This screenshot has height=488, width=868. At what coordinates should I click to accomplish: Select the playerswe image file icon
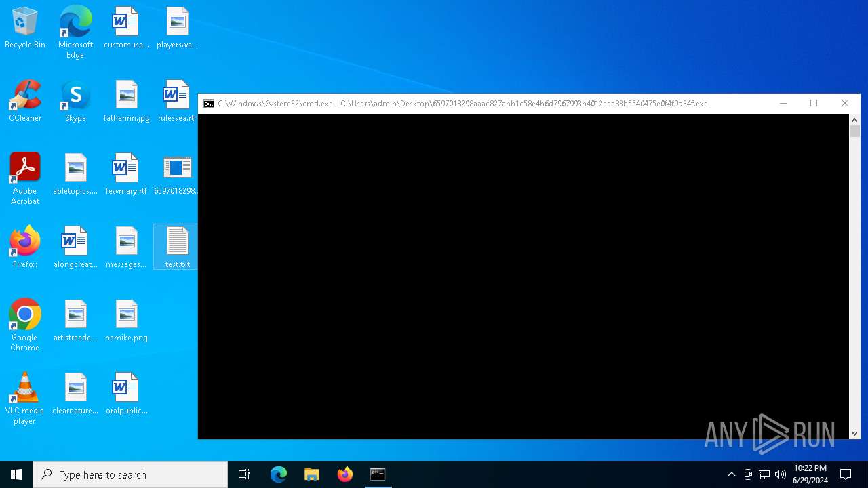pos(177,28)
